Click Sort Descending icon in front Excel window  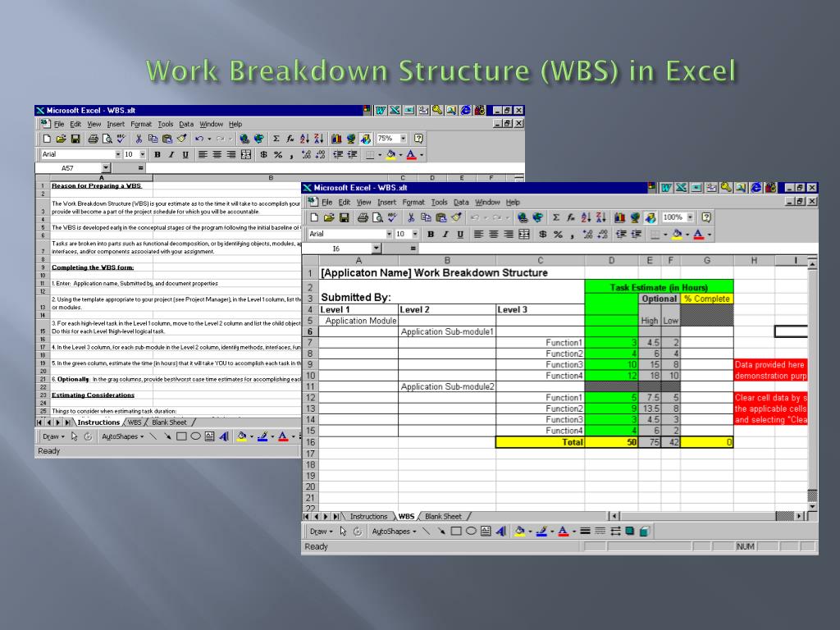(601, 217)
